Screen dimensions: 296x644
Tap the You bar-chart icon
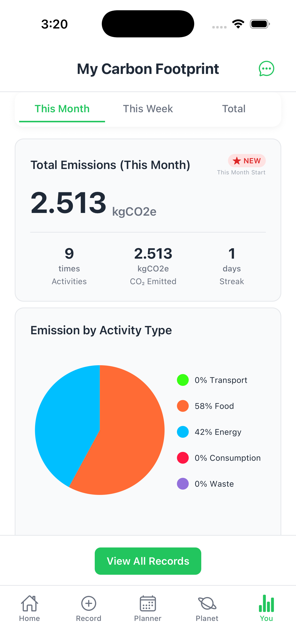(266, 603)
